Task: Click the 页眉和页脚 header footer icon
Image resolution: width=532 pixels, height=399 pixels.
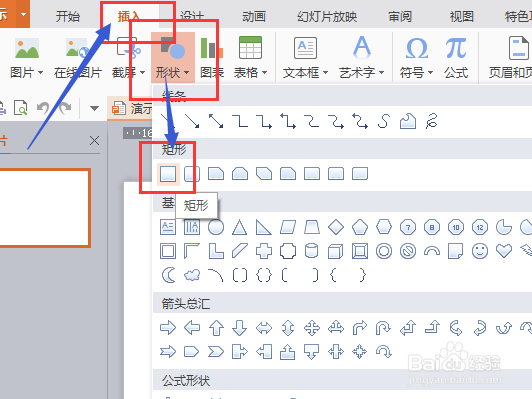Action: pyautogui.click(x=518, y=48)
